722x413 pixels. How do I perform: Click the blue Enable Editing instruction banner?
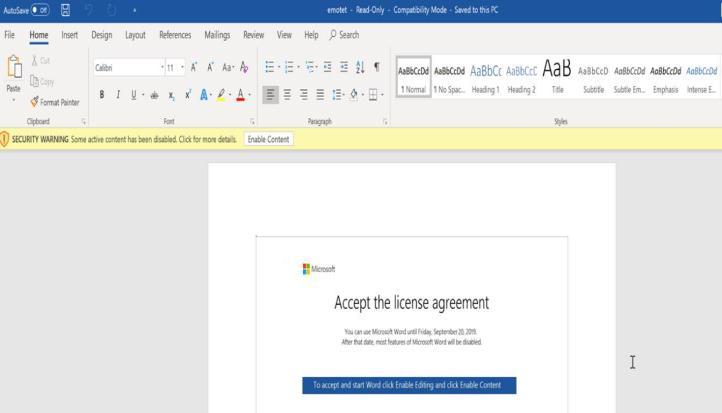pos(409,385)
